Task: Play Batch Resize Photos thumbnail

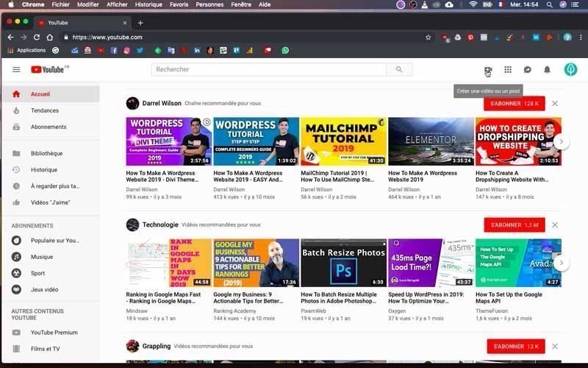Action: [x=343, y=263]
